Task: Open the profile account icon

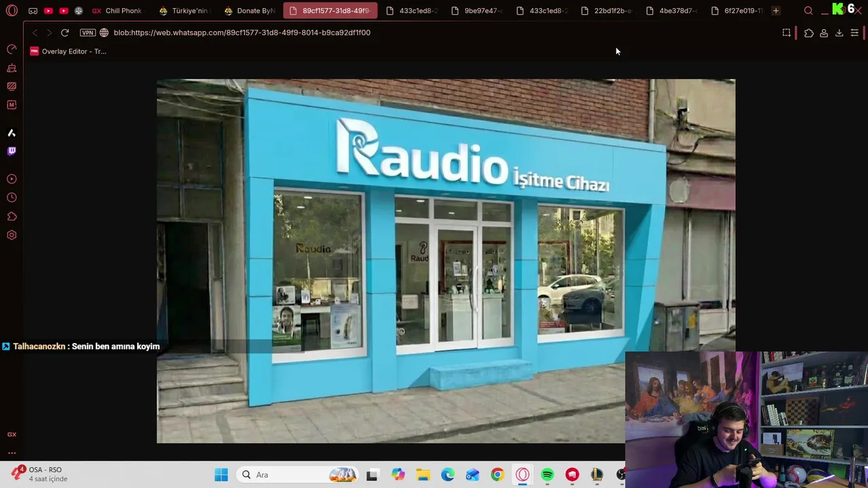Action: (824, 33)
